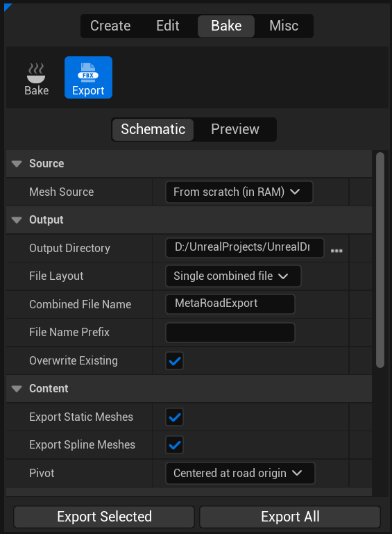Click the Output Directory path field

(245, 248)
